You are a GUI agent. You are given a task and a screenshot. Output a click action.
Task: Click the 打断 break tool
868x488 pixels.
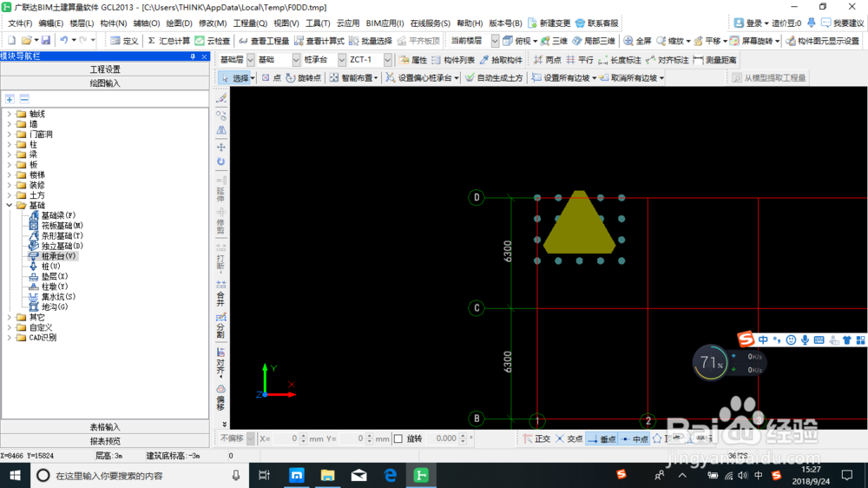220,258
